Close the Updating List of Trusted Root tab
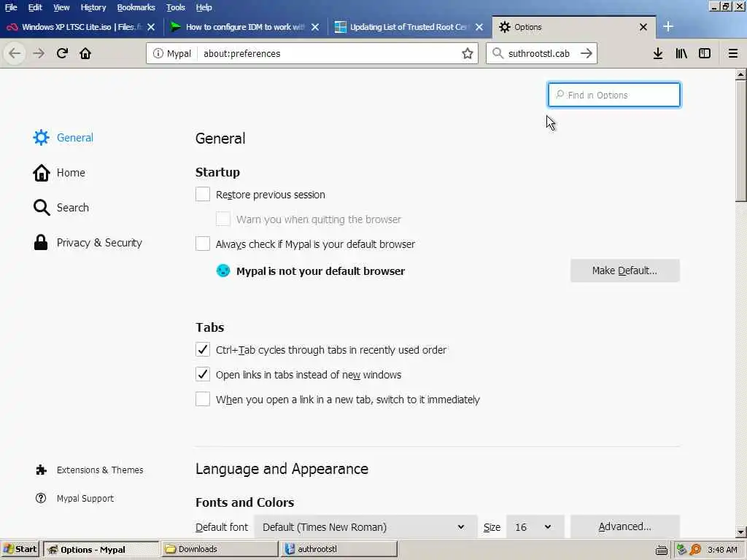Image resolution: width=747 pixels, height=560 pixels. pos(479,27)
